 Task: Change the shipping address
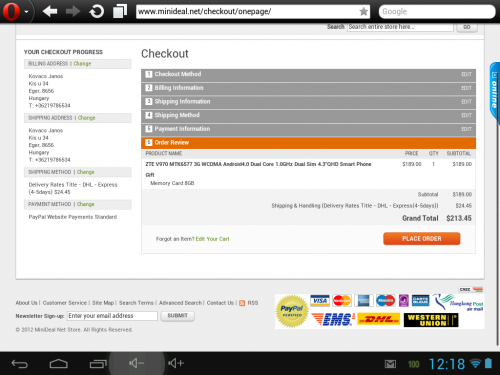click(x=87, y=118)
